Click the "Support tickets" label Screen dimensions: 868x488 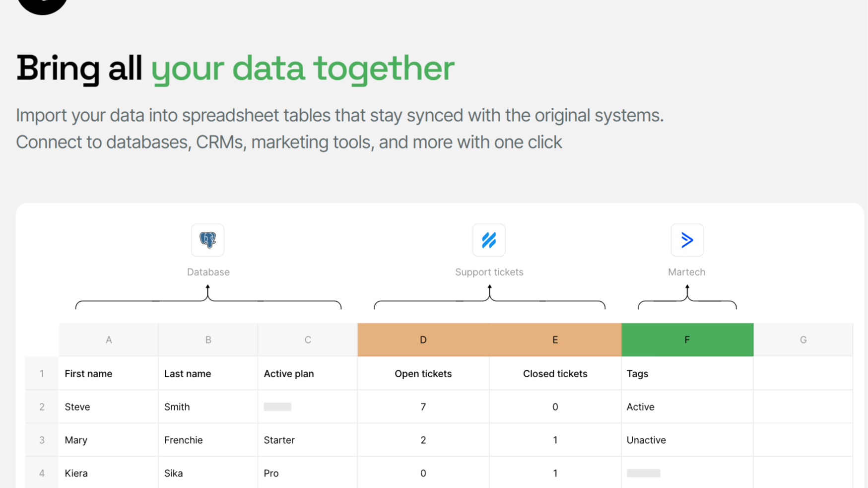click(x=489, y=272)
